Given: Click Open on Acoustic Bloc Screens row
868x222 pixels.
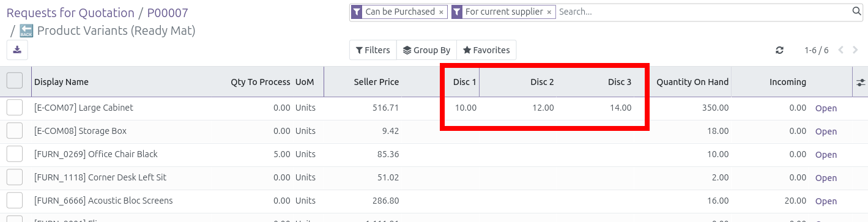Looking at the screenshot, I should tap(826, 201).
